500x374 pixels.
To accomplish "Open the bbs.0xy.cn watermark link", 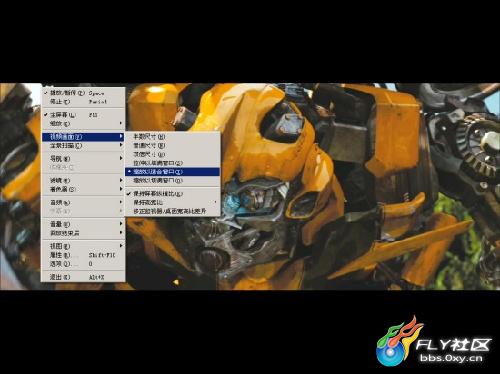I will point(451,358).
